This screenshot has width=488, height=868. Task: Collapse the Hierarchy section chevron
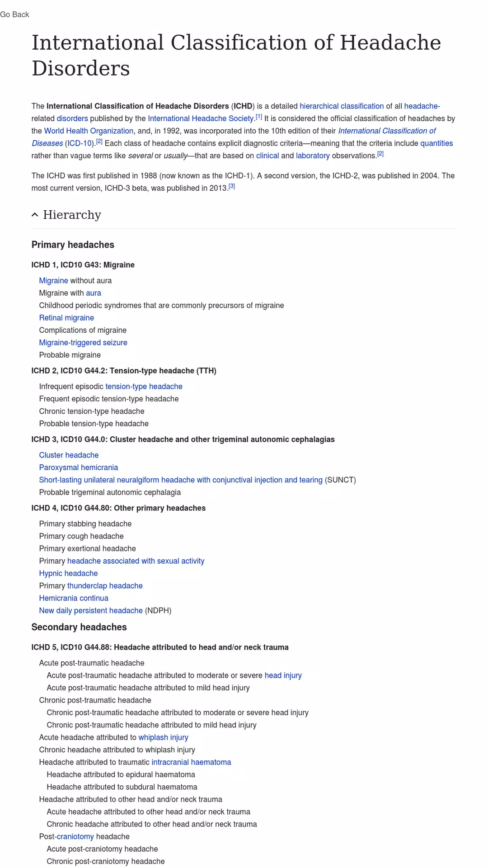tap(35, 215)
